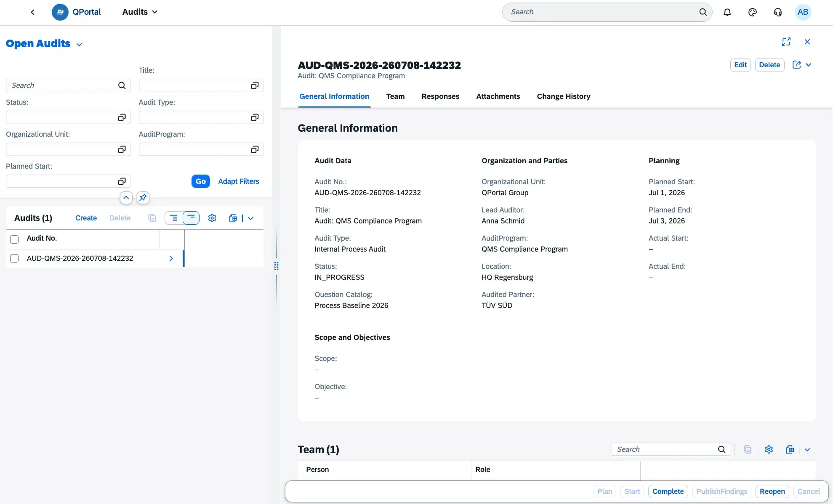Open value help for Planned Start filter

[x=122, y=181]
